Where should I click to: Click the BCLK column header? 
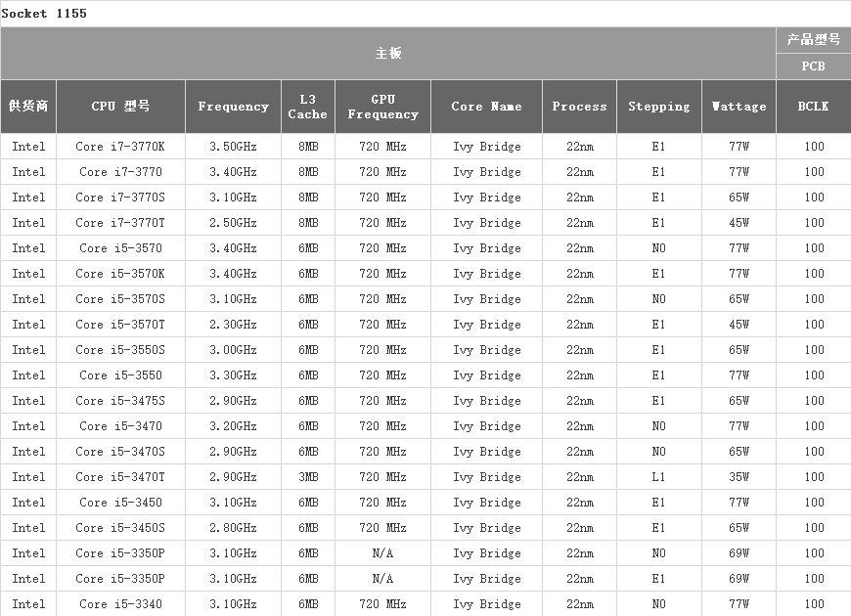(x=814, y=107)
